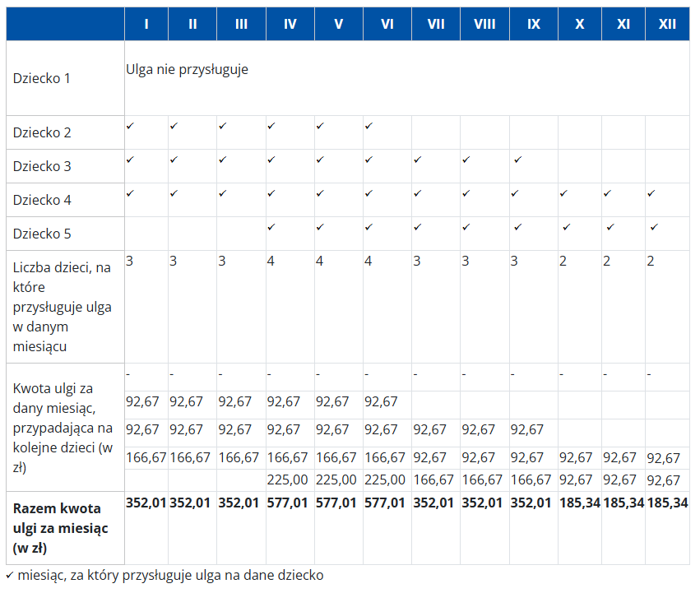Click Dziecko 2 checkmark in month VI
Image resolution: width=700 pixels, height=593 pixels.
click(x=369, y=126)
